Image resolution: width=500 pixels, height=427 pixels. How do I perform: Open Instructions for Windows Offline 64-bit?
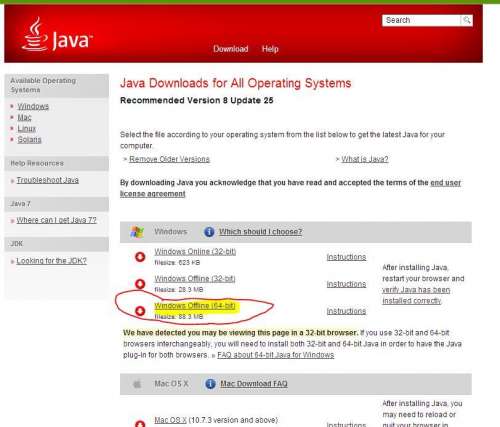346,311
